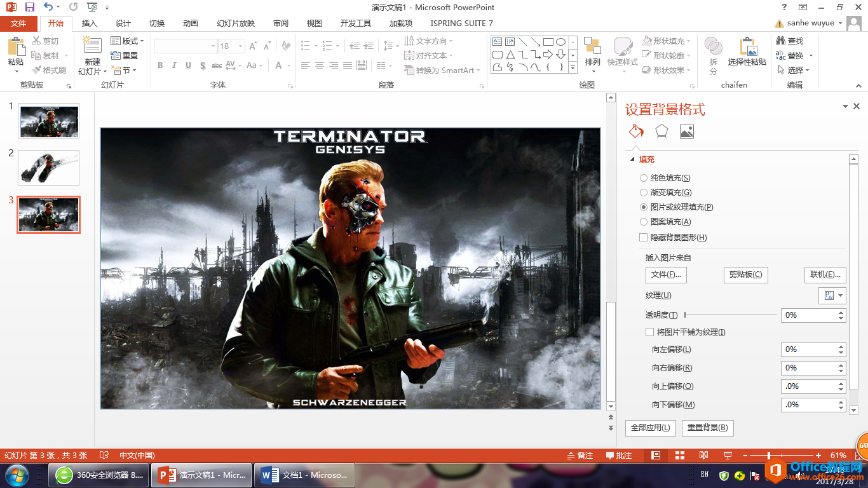The height and width of the screenshot is (488, 868).
Task: Expand the font size dropdown
Action: 240,46
